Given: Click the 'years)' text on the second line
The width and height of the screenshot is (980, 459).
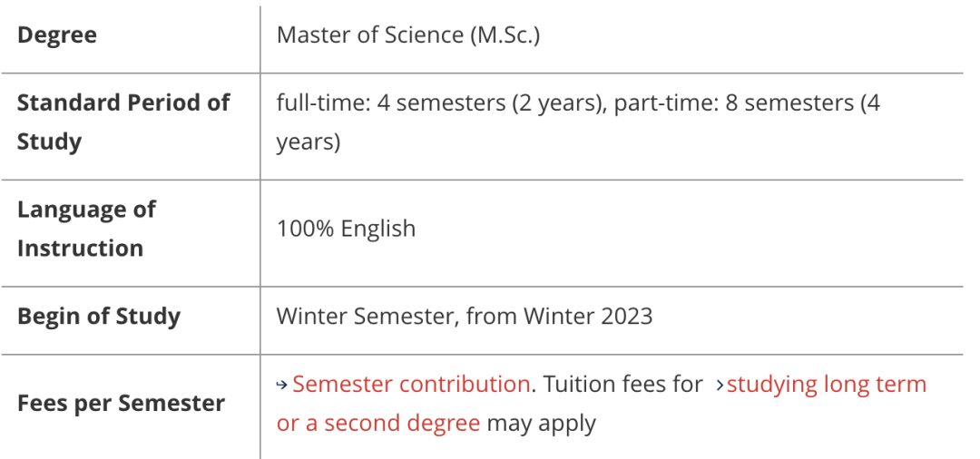Looking at the screenshot, I should 309,142.
